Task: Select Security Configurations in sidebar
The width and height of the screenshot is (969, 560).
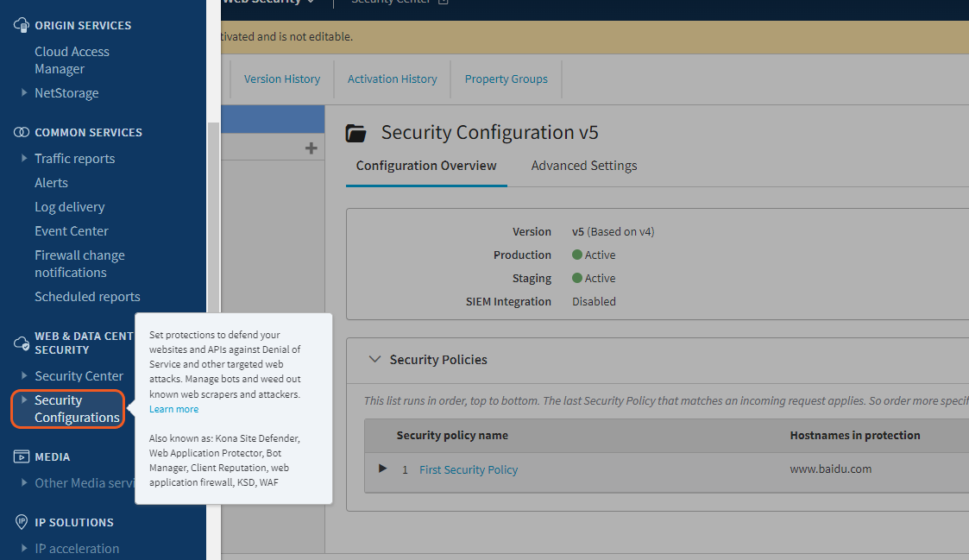Action: click(x=76, y=409)
